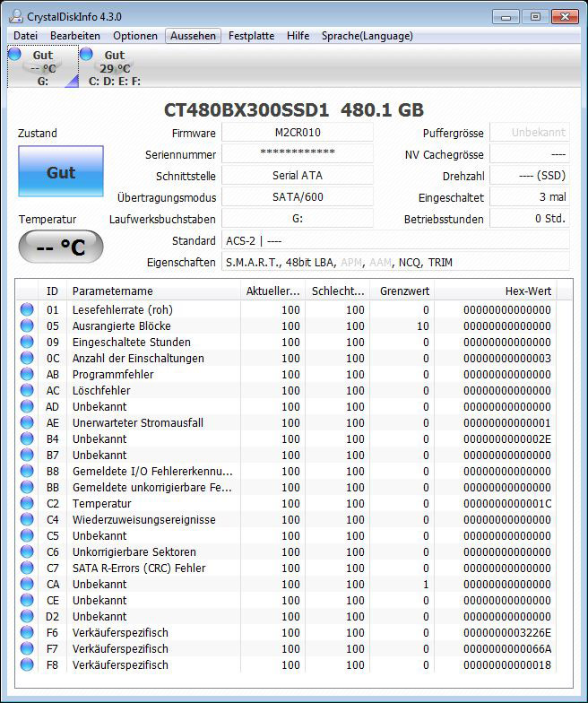Click status orb for Programmfehler

[x=27, y=374]
